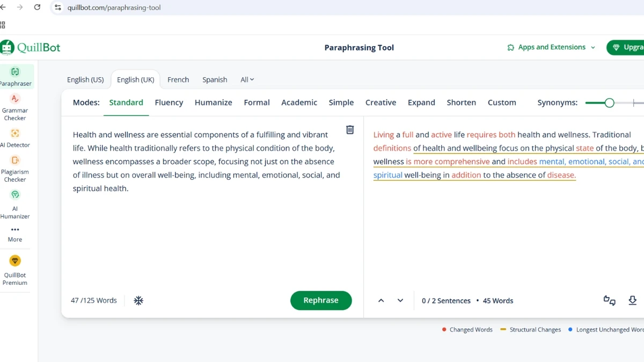
Task: Click the Rephrase button
Action: [321, 300]
